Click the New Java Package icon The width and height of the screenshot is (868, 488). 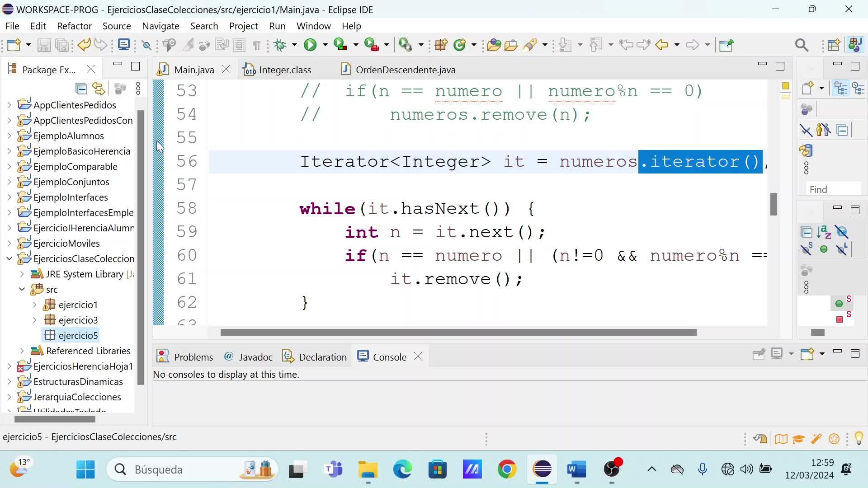point(441,45)
